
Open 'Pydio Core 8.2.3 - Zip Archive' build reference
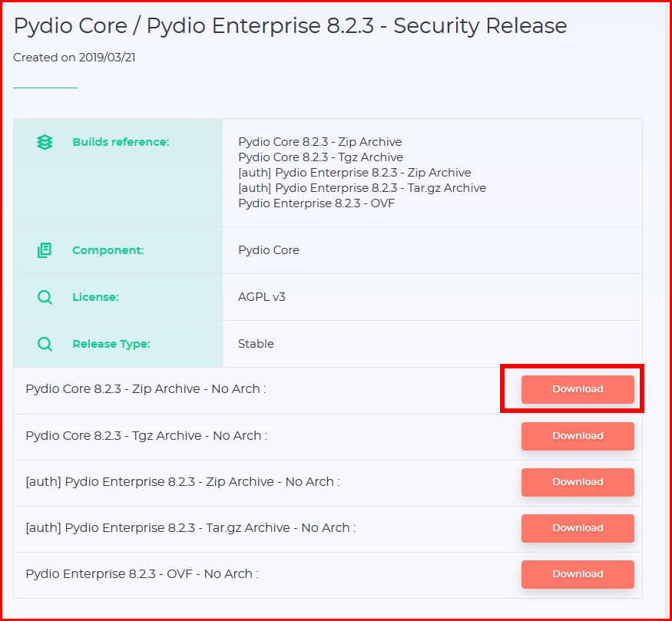tap(319, 142)
